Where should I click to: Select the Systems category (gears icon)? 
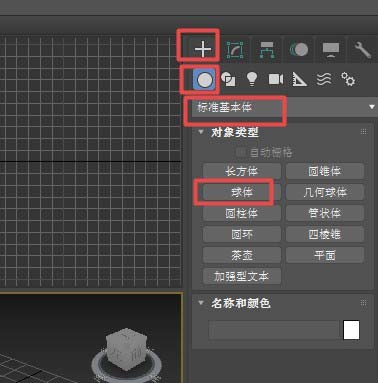coord(348,79)
